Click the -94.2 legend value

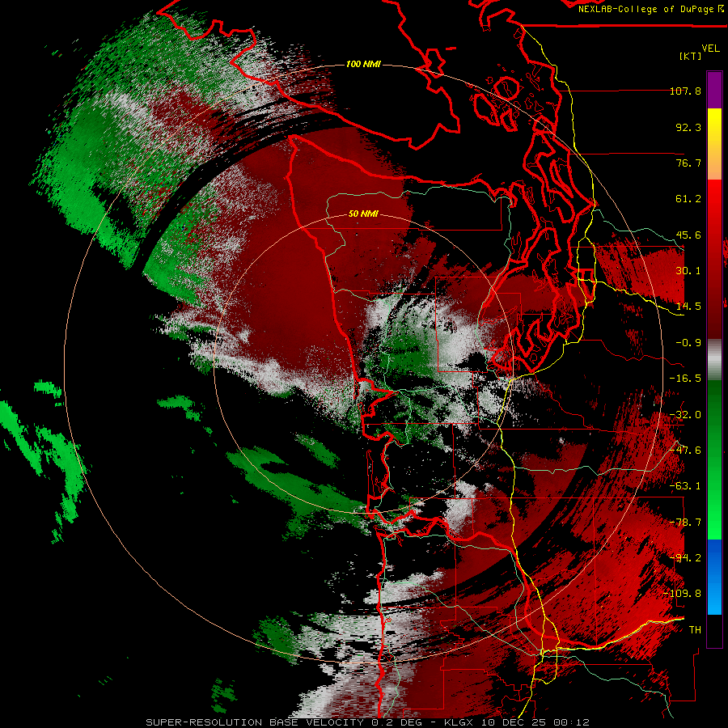(685, 558)
